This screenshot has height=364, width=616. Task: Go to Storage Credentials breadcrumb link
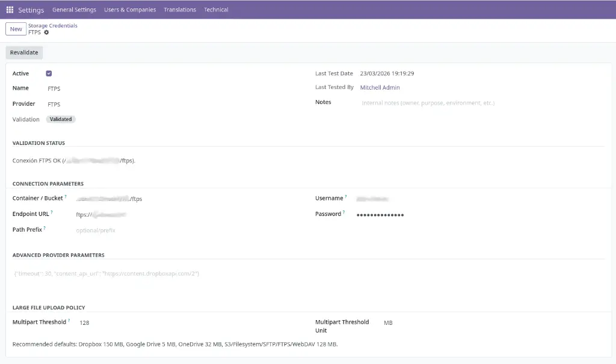(53, 26)
